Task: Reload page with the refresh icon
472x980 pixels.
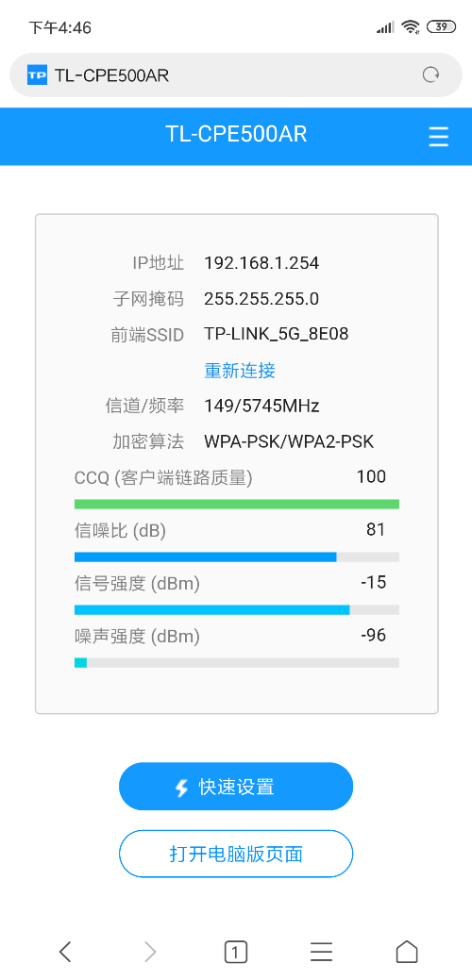Action: pyautogui.click(x=430, y=75)
